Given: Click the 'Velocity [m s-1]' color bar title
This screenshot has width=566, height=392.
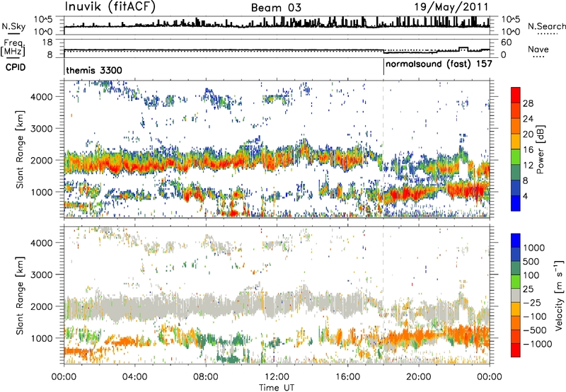Looking at the screenshot, I should (559, 295).
